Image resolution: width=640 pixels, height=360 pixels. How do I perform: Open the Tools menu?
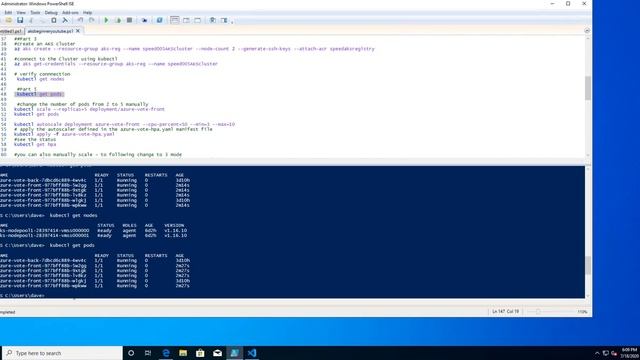point(35,13)
